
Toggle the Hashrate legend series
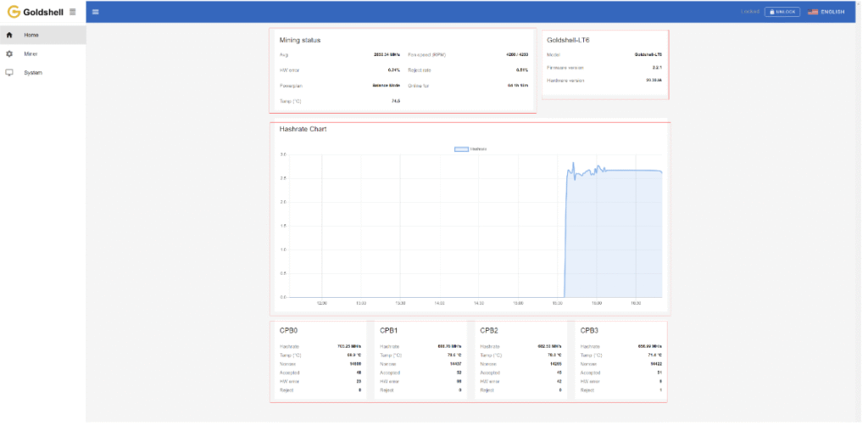[479, 149]
